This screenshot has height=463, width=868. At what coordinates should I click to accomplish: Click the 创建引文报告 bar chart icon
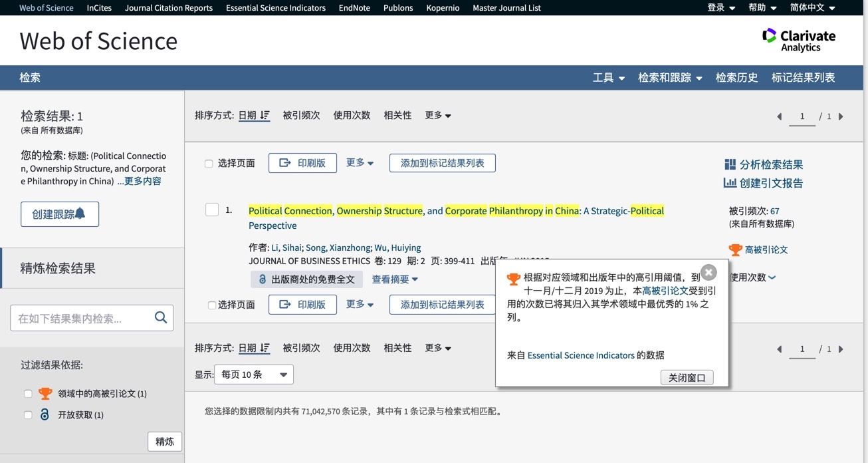tap(730, 183)
